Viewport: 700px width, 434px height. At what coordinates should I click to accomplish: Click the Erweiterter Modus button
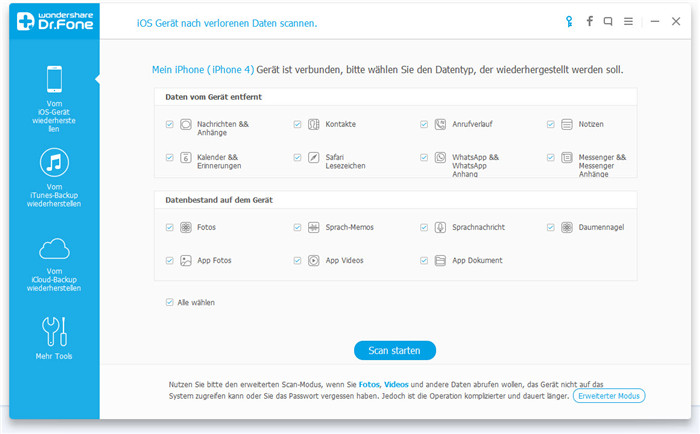point(609,396)
